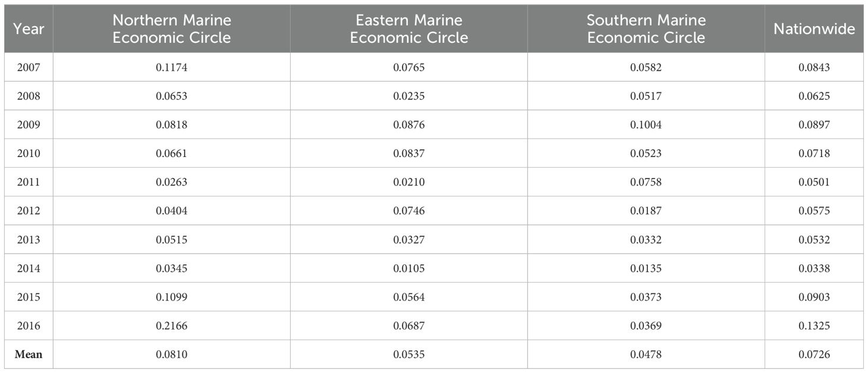Screen dimensions: 868x373
Task: Select the Nationwide mean value 0.0726
Action: [814, 355]
